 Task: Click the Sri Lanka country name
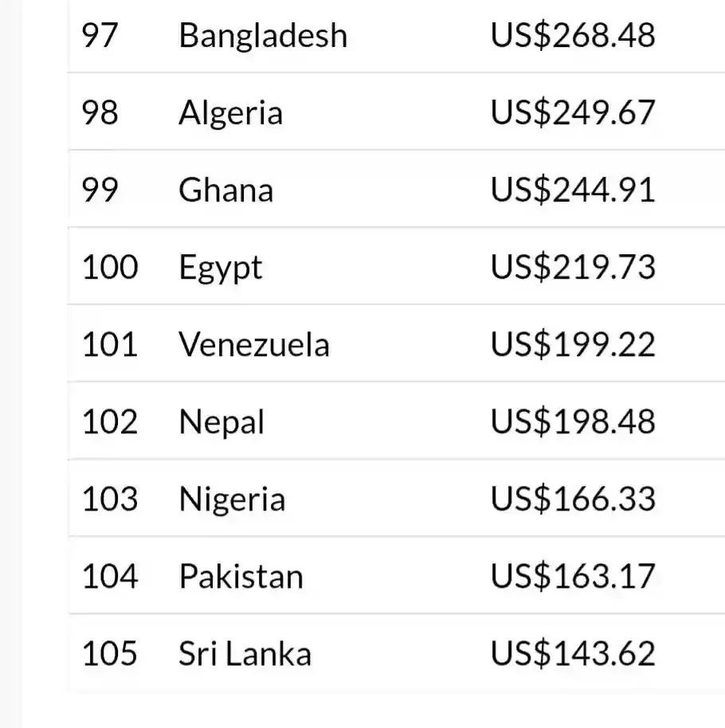coord(245,653)
